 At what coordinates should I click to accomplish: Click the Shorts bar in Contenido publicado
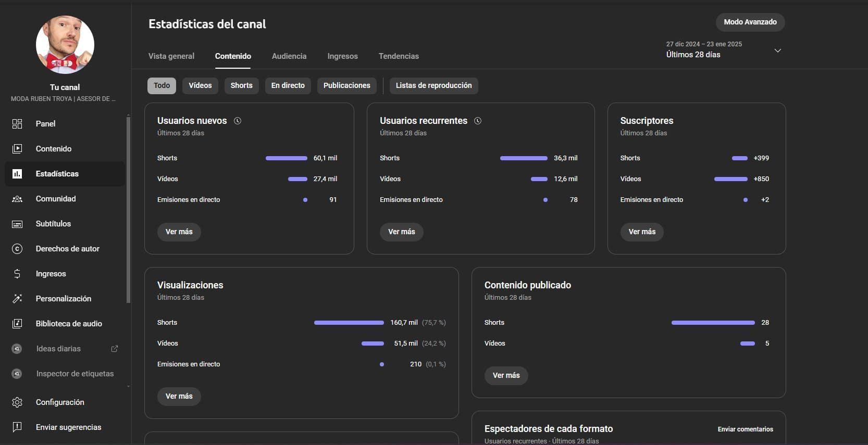[x=713, y=323]
